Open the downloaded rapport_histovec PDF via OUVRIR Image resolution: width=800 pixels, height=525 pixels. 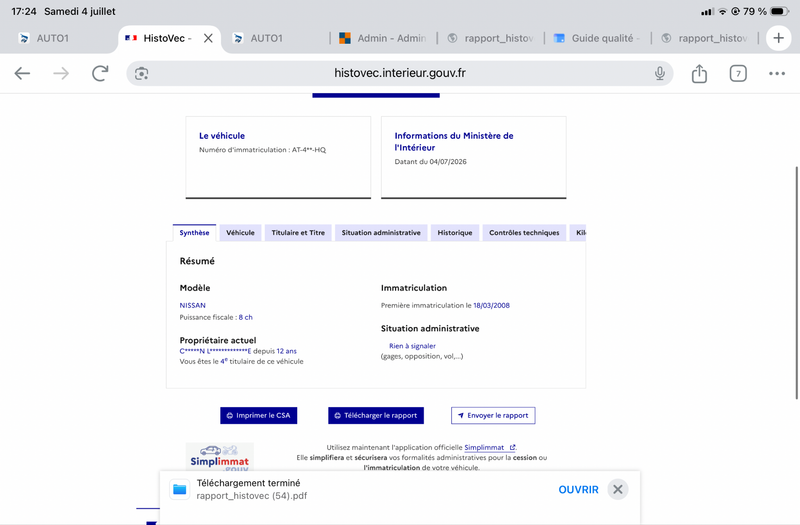[x=578, y=489]
